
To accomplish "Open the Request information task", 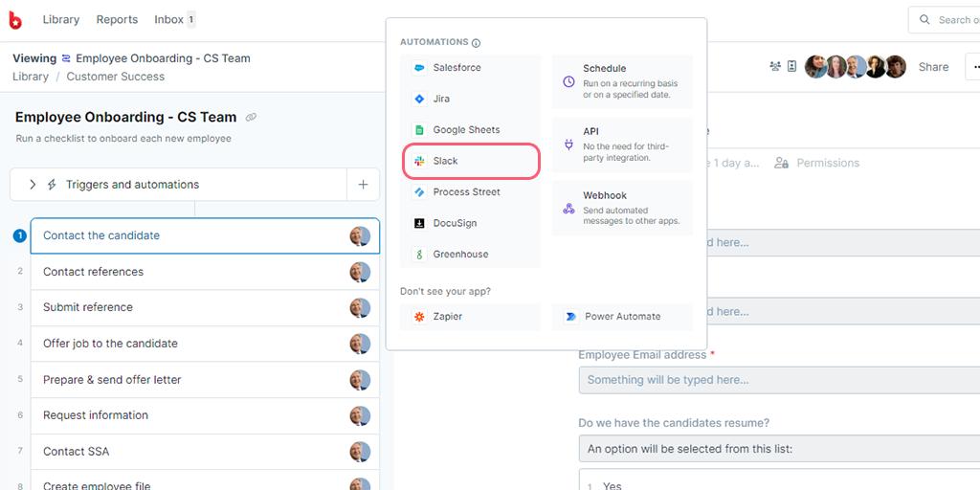I will (x=205, y=415).
